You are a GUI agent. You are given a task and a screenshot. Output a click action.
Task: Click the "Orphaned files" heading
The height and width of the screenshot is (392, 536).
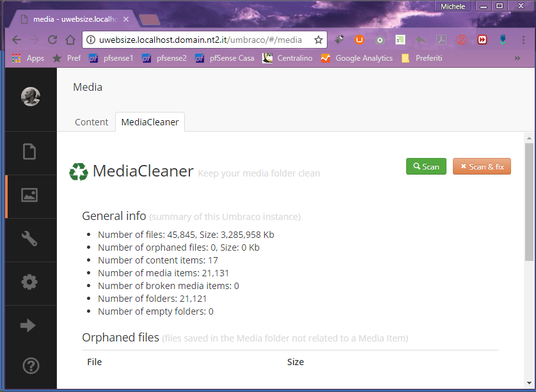(121, 337)
